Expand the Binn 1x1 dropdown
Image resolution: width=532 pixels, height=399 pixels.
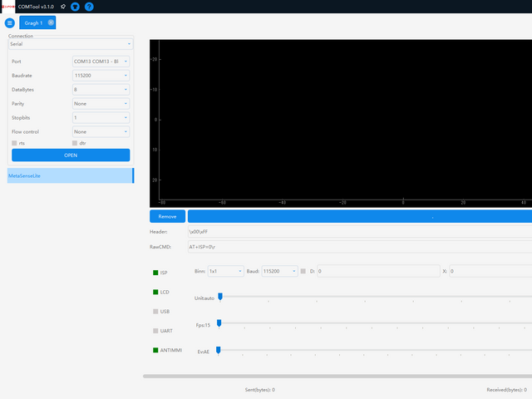[x=225, y=271]
